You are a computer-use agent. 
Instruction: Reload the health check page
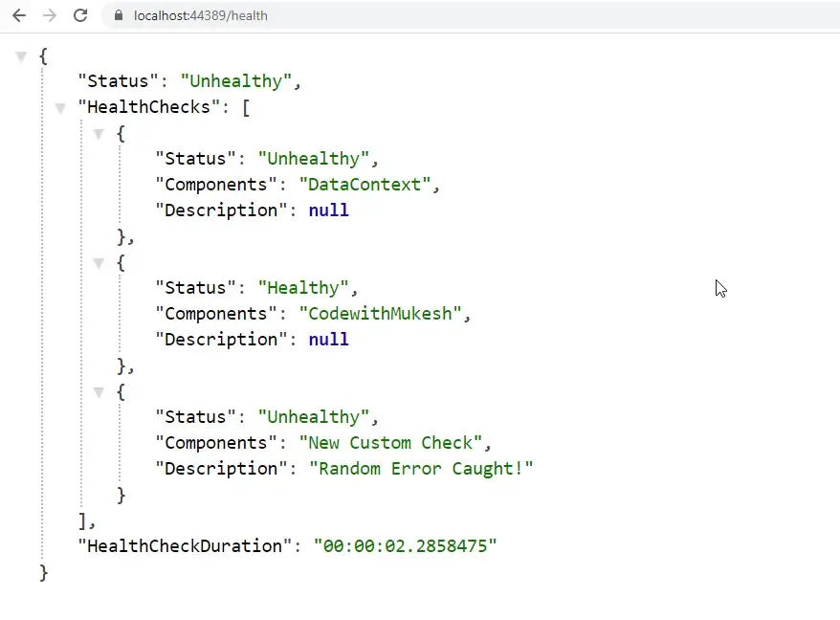[80, 15]
